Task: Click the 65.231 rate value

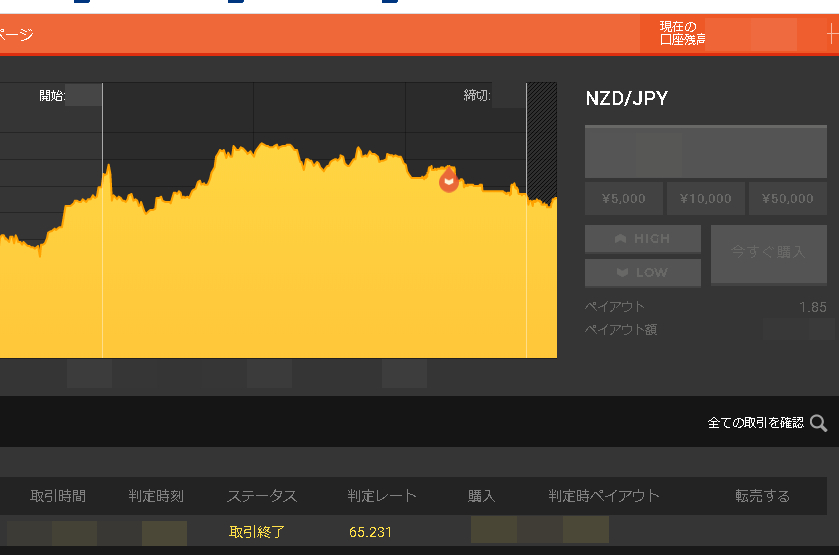Action: (x=370, y=533)
